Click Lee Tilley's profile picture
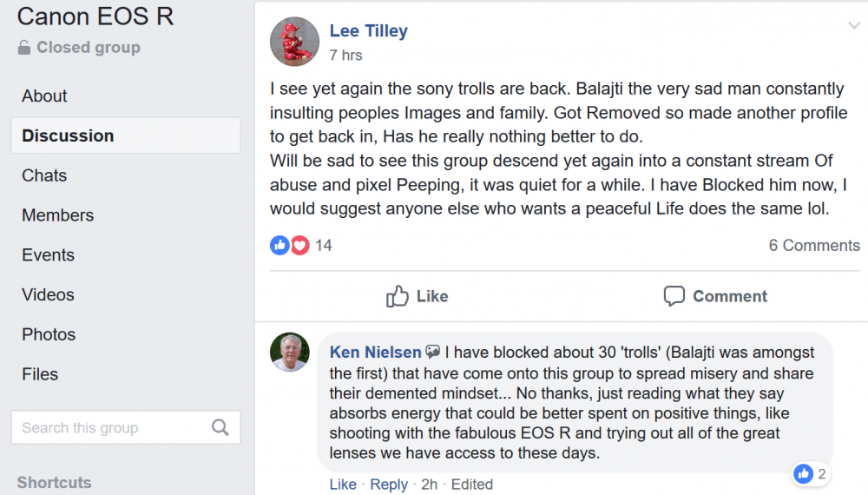 pos(295,42)
